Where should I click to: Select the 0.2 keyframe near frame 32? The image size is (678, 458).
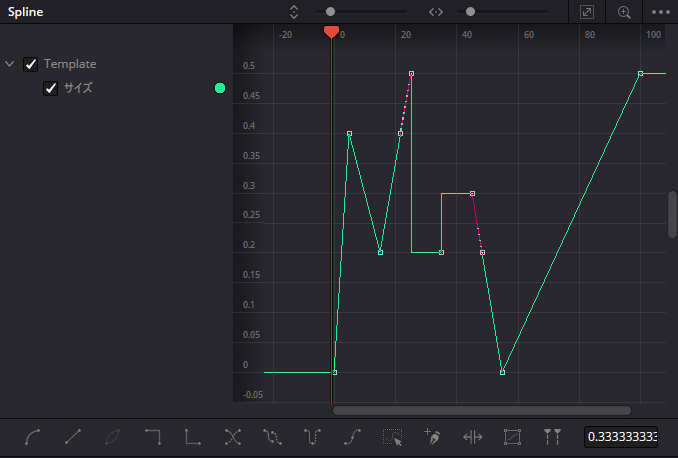click(x=441, y=253)
